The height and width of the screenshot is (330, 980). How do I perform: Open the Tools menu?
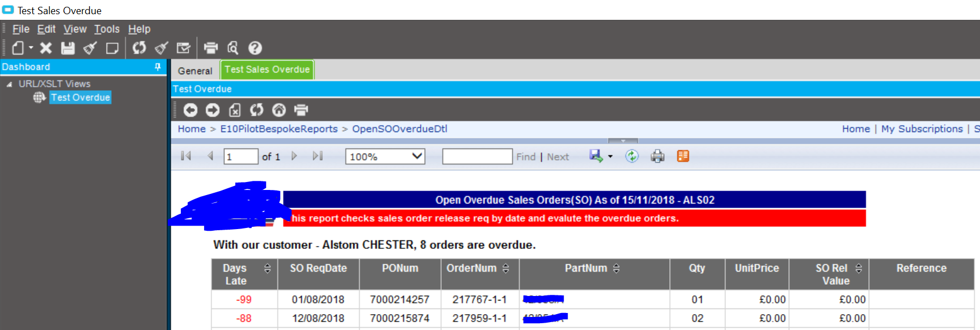pyautogui.click(x=107, y=29)
